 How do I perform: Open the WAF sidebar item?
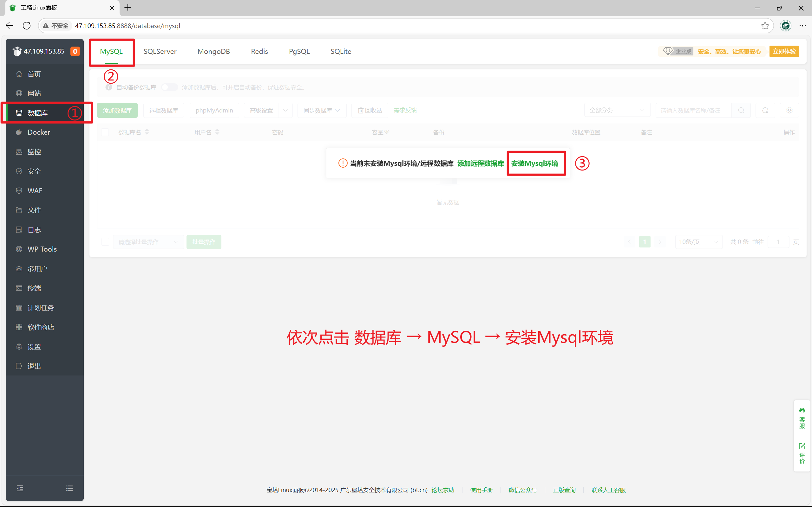(x=35, y=190)
